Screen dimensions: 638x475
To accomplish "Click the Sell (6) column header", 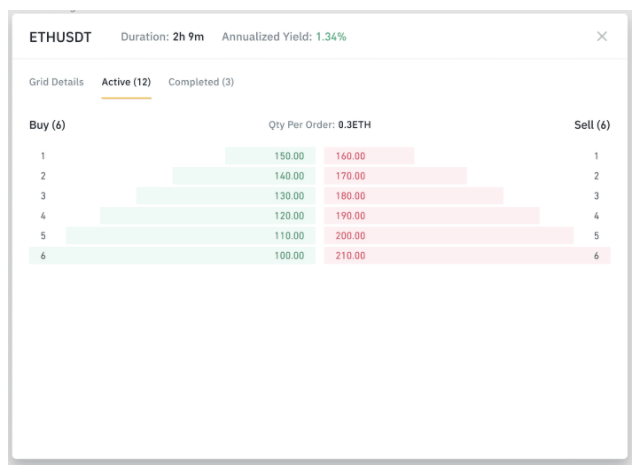I will 590,125.
